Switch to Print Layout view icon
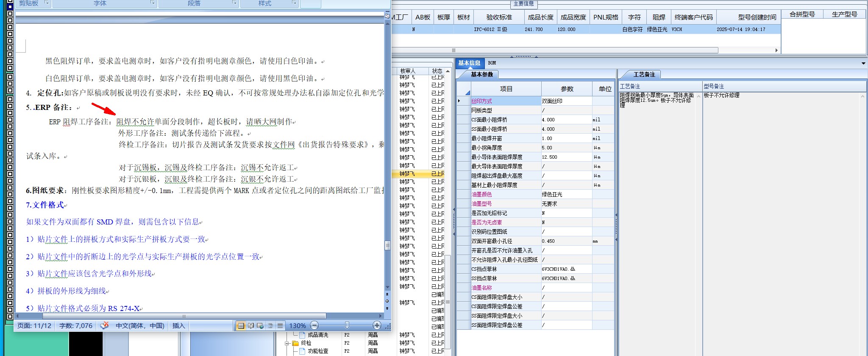This screenshot has width=868, height=356. (241, 325)
